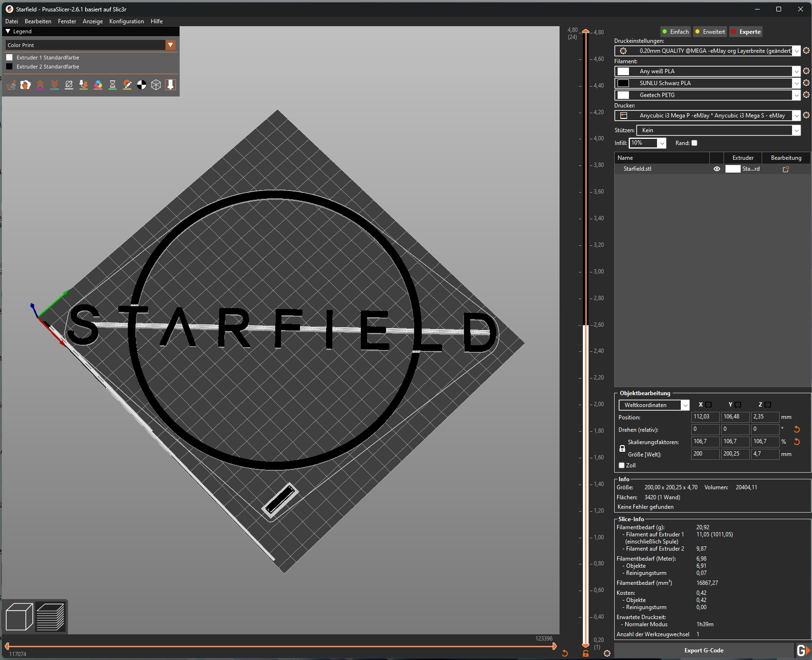Open Stützen supports dropdown

(x=796, y=130)
